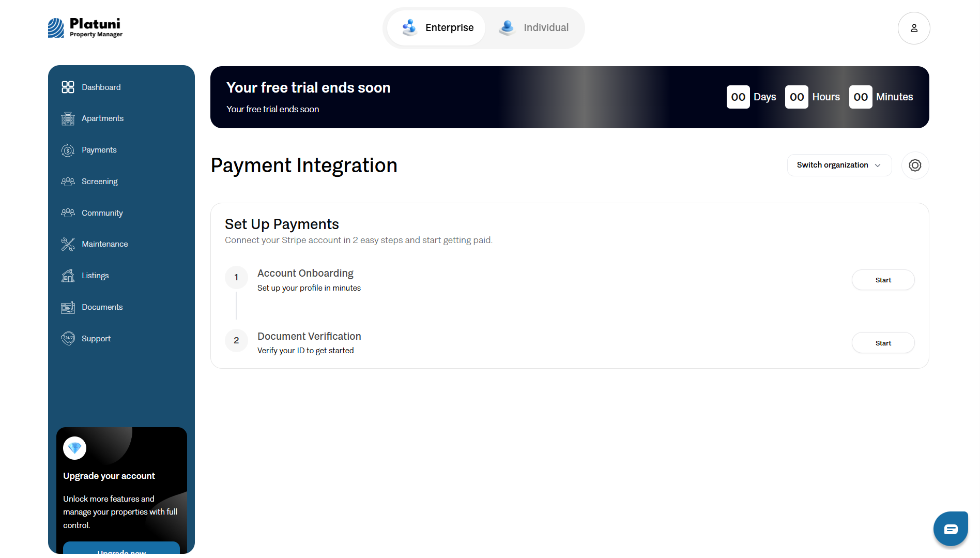Viewport: 980px width, 558px height.
Task: Click the step 1 number circle
Action: (236, 277)
